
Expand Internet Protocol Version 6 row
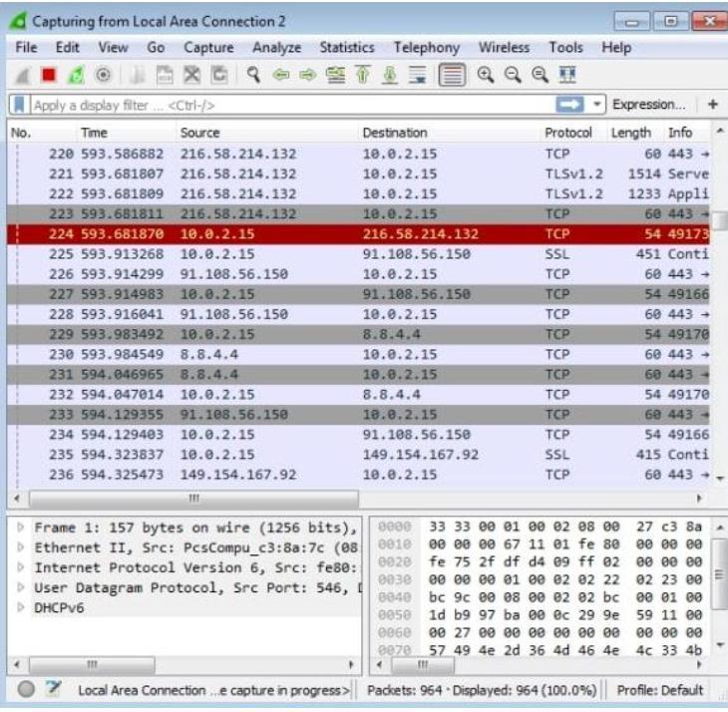(x=20, y=567)
